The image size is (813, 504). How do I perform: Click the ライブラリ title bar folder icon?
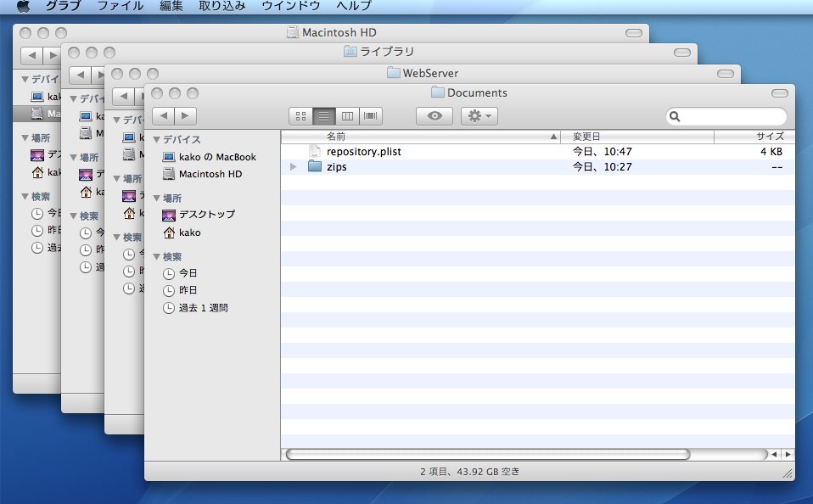[x=350, y=51]
